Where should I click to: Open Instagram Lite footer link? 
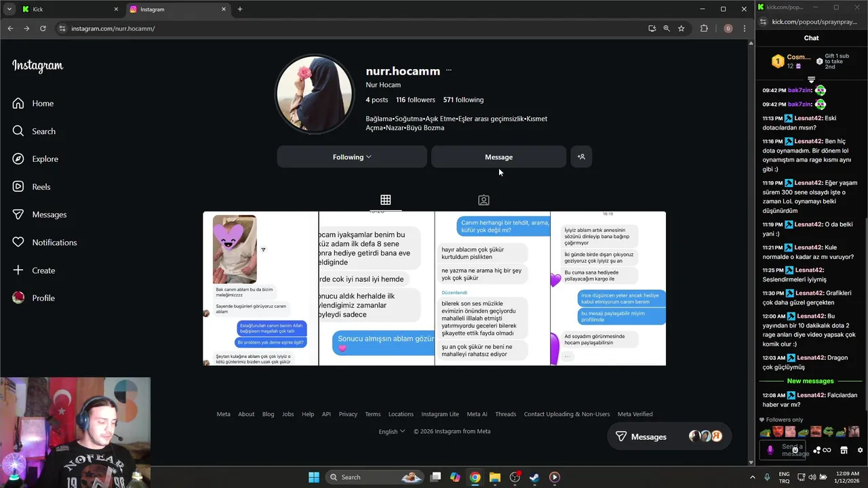[440, 414]
